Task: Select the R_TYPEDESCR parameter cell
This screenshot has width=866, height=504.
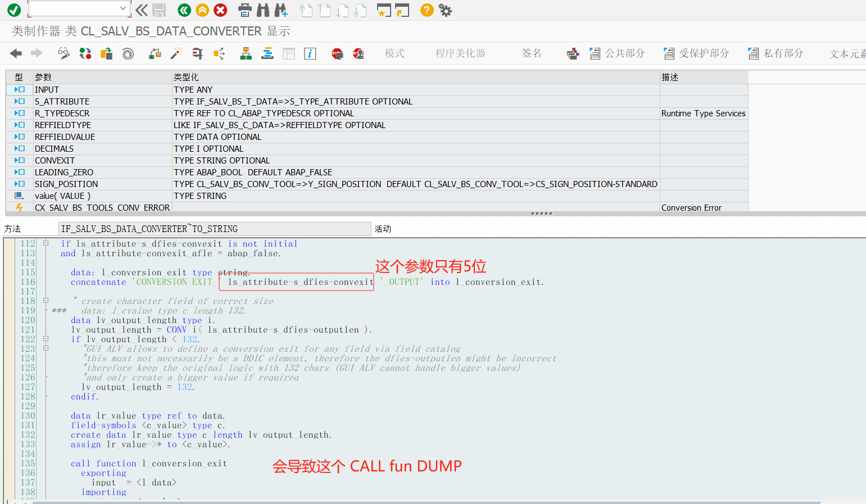Action: 102,113
